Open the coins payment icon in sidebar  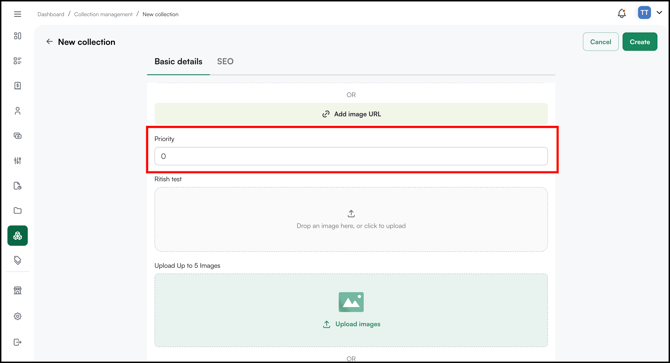click(18, 136)
